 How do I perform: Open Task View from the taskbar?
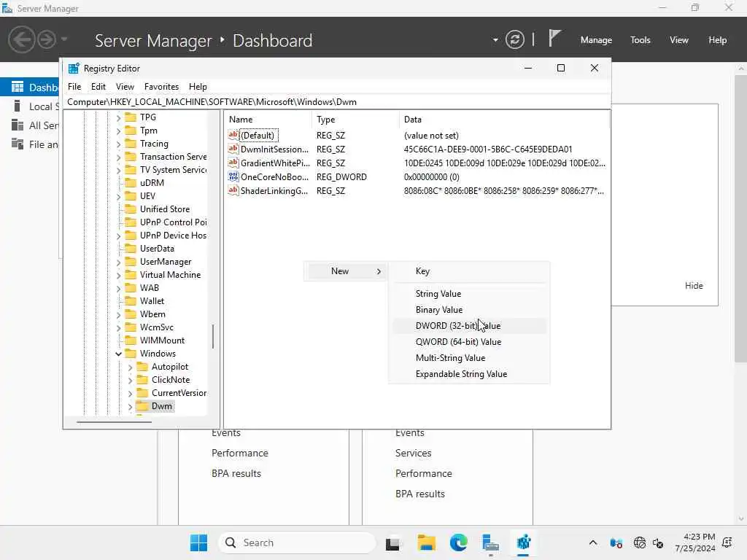[392, 542]
